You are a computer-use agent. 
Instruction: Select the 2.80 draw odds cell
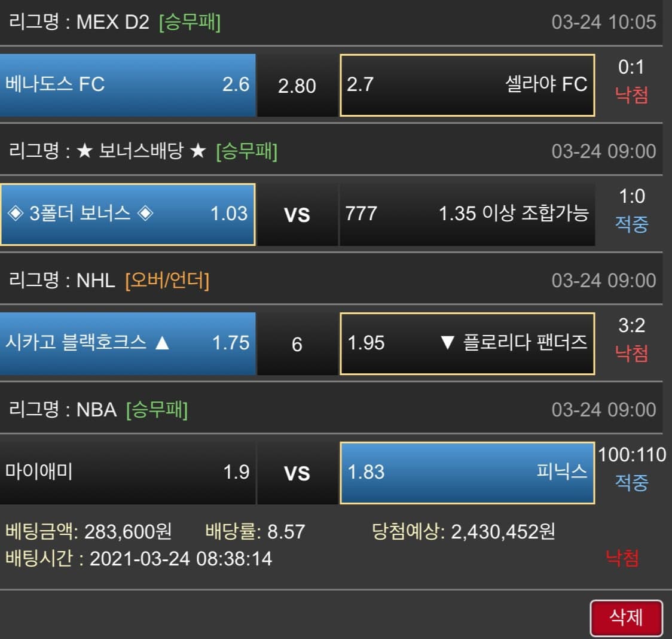(297, 86)
